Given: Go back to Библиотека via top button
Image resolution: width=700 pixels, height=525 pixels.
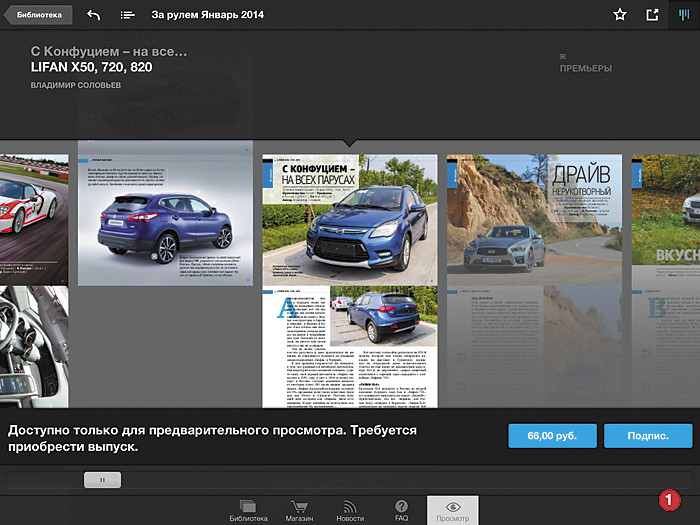Looking at the screenshot, I should pyautogui.click(x=37, y=15).
